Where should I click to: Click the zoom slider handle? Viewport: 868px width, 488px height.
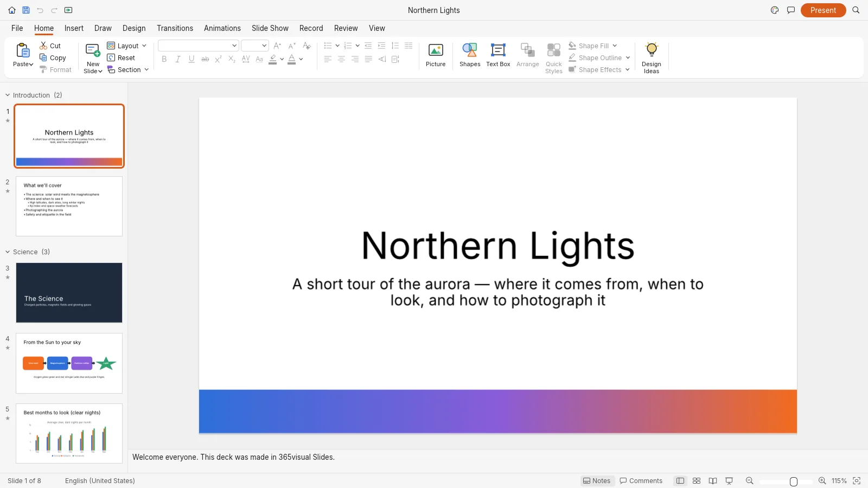click(794, 481)
